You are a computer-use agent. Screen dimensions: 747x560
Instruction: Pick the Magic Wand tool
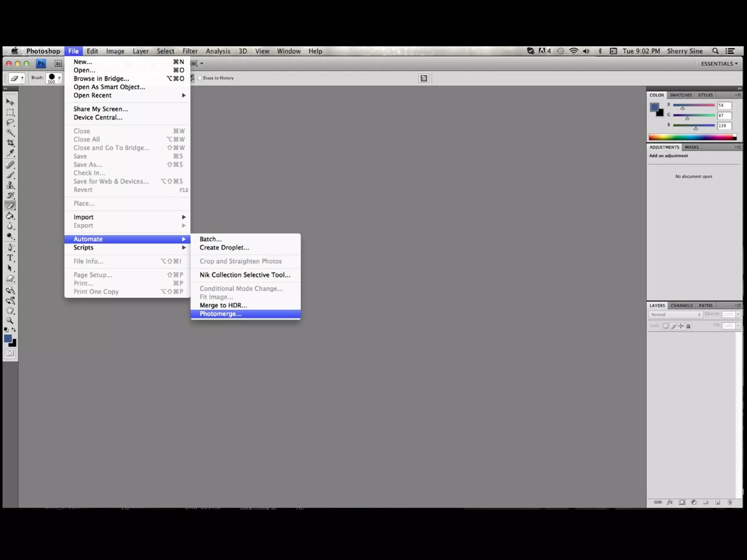pos(10,133)
